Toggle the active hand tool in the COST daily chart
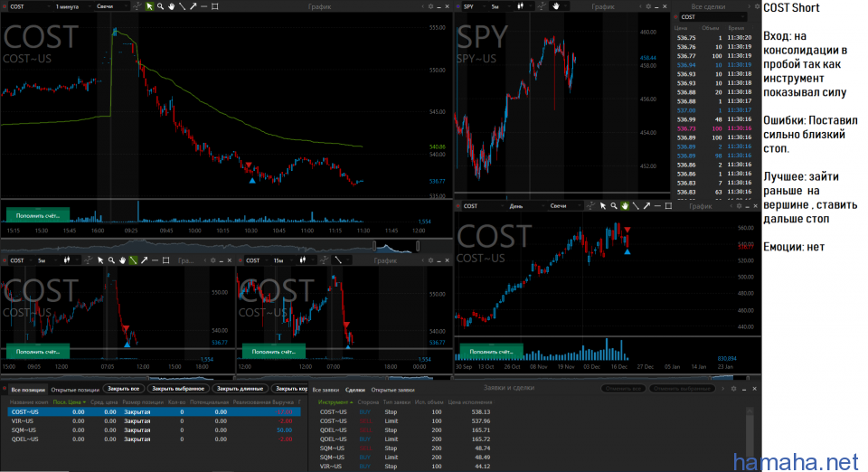868x472 pixels. point(625,206)
